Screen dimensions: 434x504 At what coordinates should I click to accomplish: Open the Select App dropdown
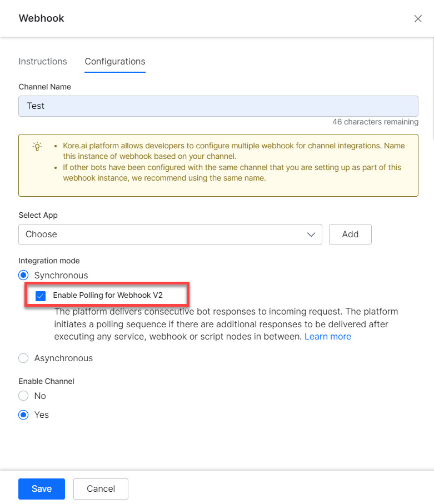click(170, 234)
